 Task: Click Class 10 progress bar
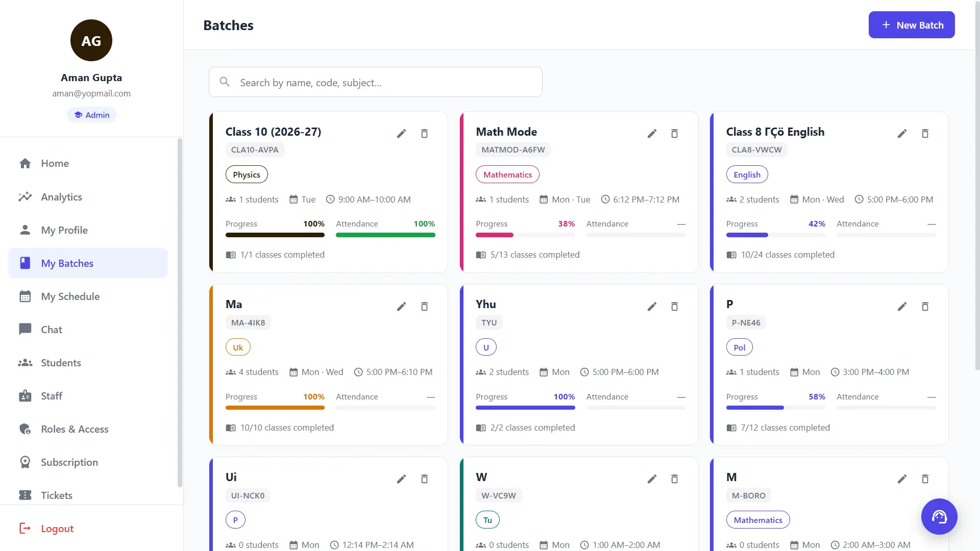pyautogui.click(x=275, y=235)
